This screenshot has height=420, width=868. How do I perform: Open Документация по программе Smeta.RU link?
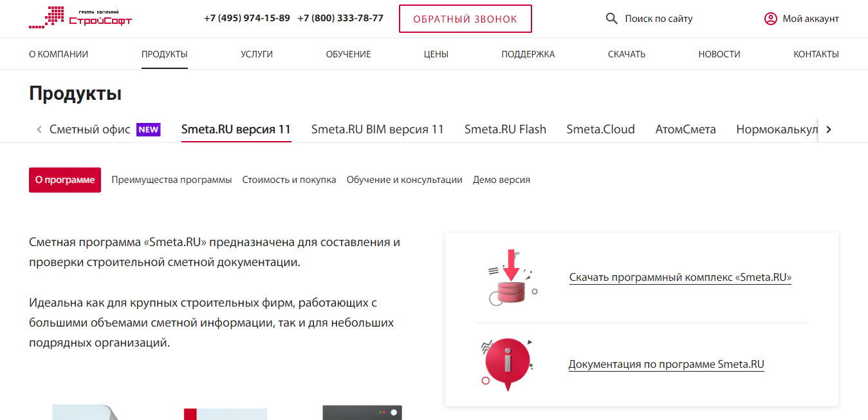coord(666,365)
